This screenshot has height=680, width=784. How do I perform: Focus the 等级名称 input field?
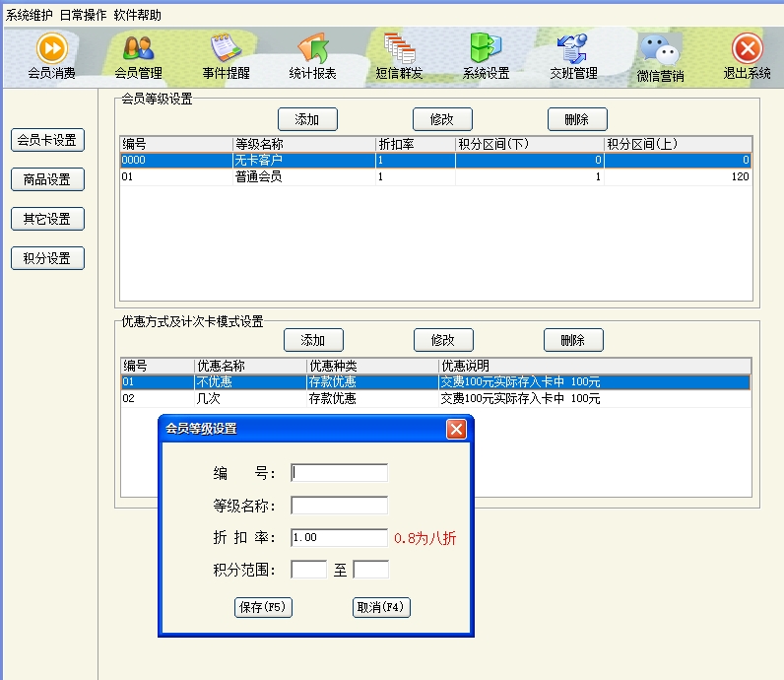(339, 506)
